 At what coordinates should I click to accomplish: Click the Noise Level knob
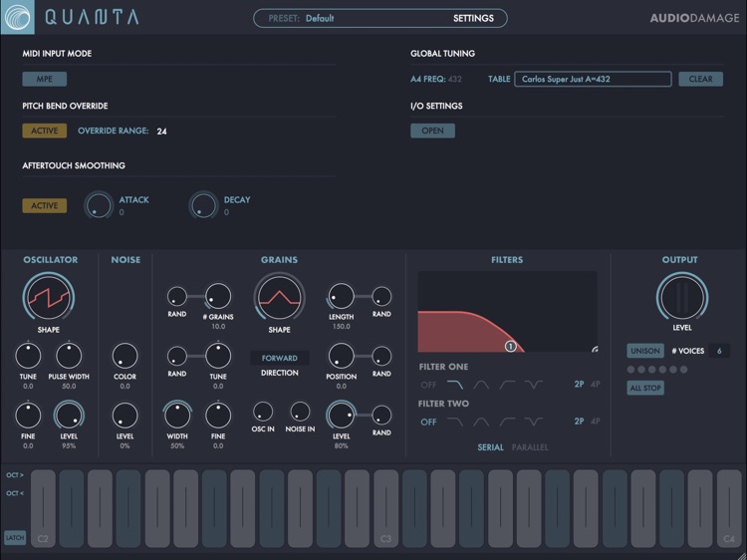(124, 416)
